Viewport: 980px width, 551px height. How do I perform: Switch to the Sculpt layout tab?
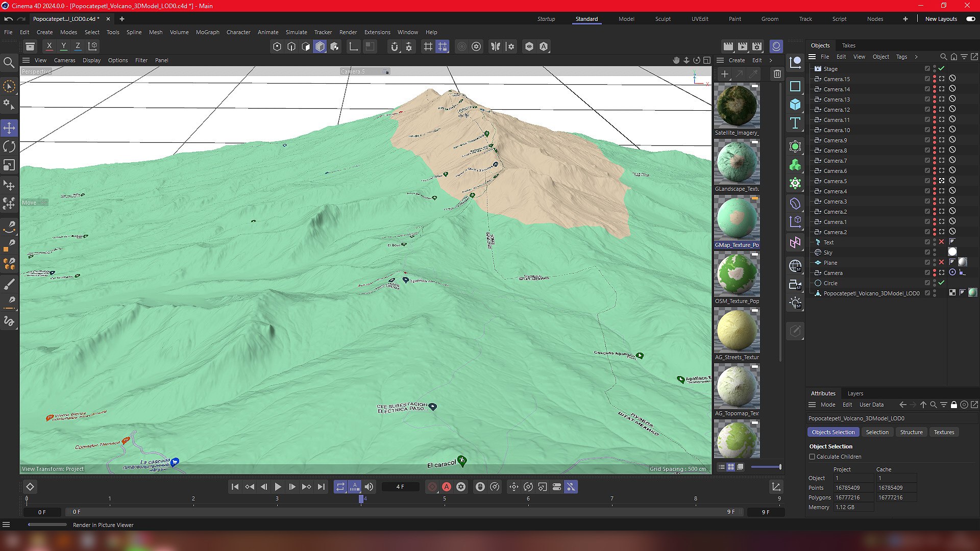point(663,19)
